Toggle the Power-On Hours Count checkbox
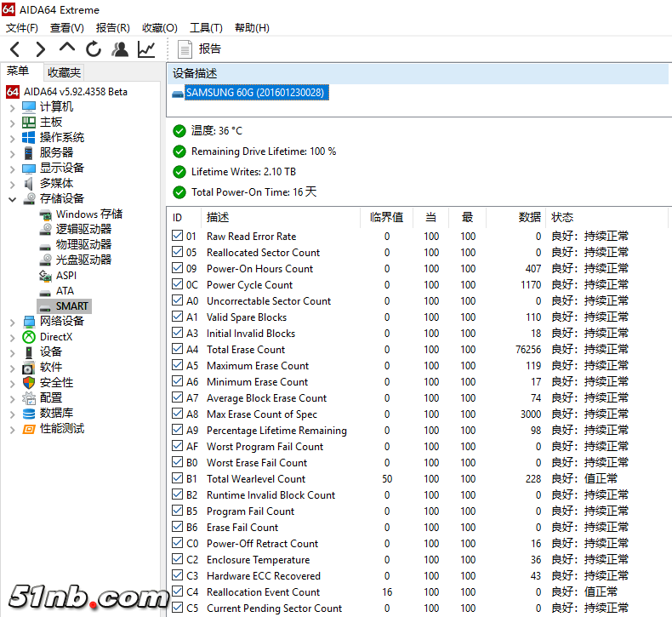The width and height of the screenshot is (672, 617). (x=177, y=269)
